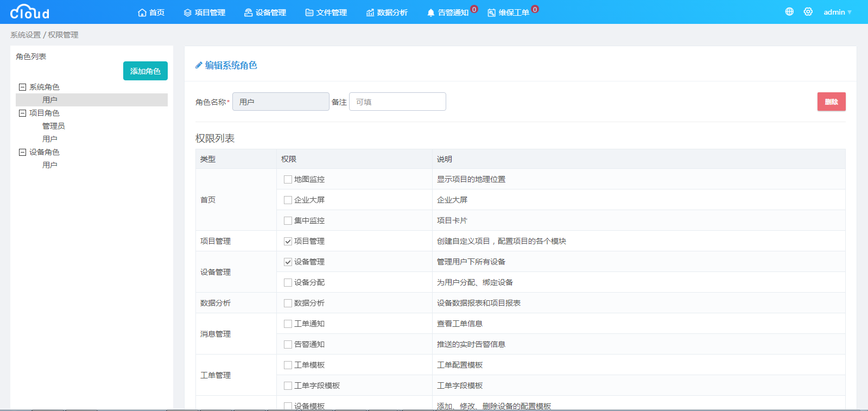Viewport: 868px width, 411px height.
Task: Check the 数据分析 permission checkbox
Action: [x=288, y=303]
